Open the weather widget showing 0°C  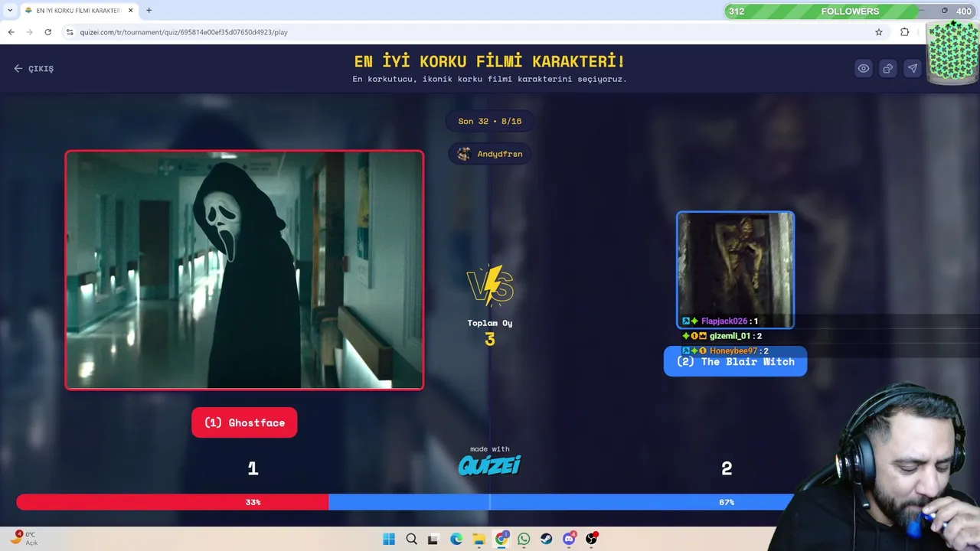[24, 538]
